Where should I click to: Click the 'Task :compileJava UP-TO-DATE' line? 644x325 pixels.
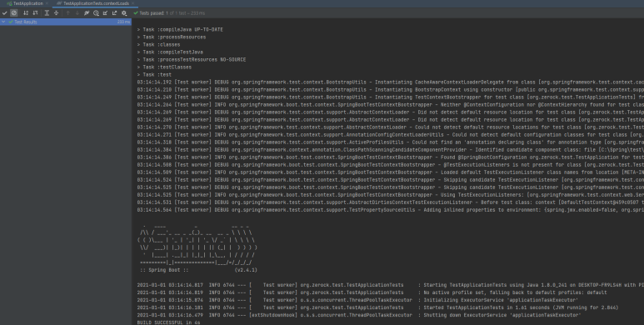point(180,29)
